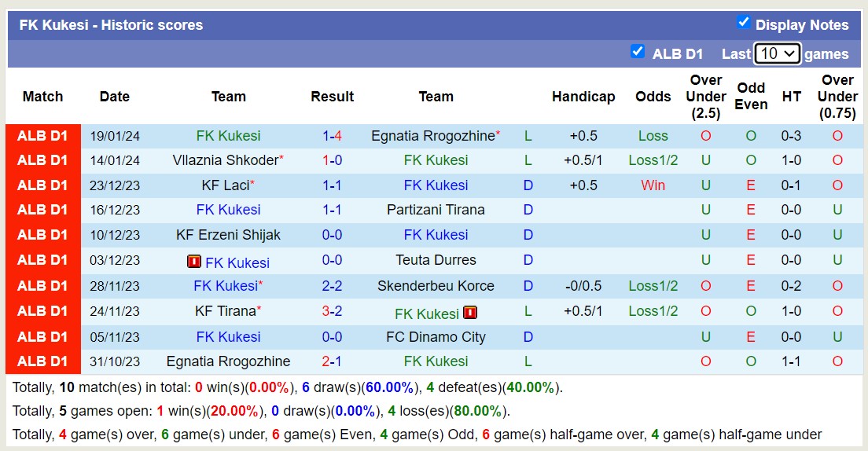Click red card icon beside FK Kukesi 03/12/23

tap(193, 261)
